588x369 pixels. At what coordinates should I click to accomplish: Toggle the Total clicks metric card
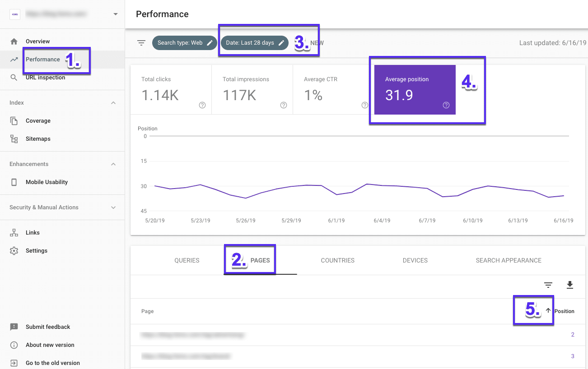[171, 89]
